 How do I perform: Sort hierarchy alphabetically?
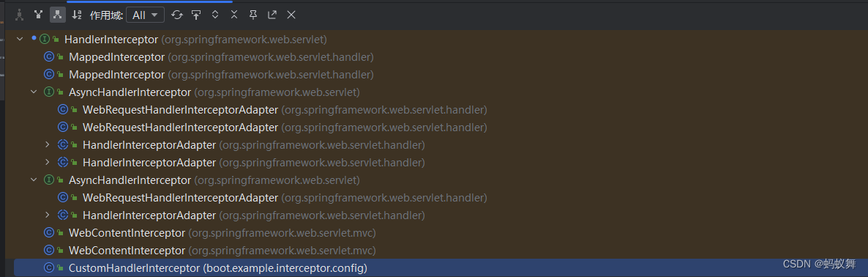click(77, 15)
